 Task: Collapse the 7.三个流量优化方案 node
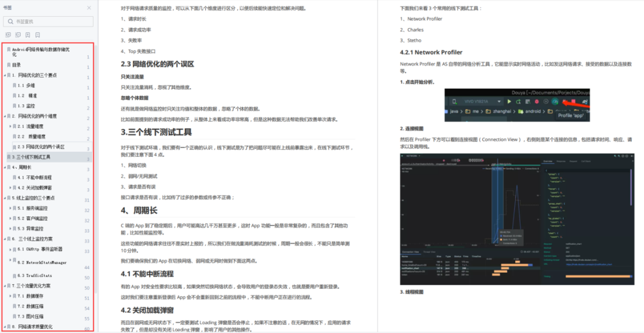5,285
